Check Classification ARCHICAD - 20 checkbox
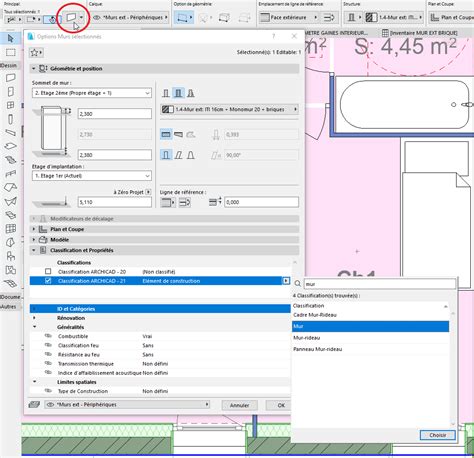This screenshot has width=474, height=458. [x=48, y=272]
